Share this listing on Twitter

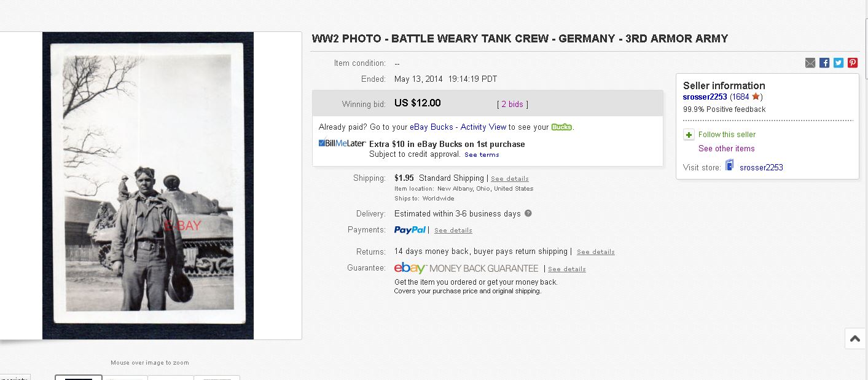(x=839, y=63)
